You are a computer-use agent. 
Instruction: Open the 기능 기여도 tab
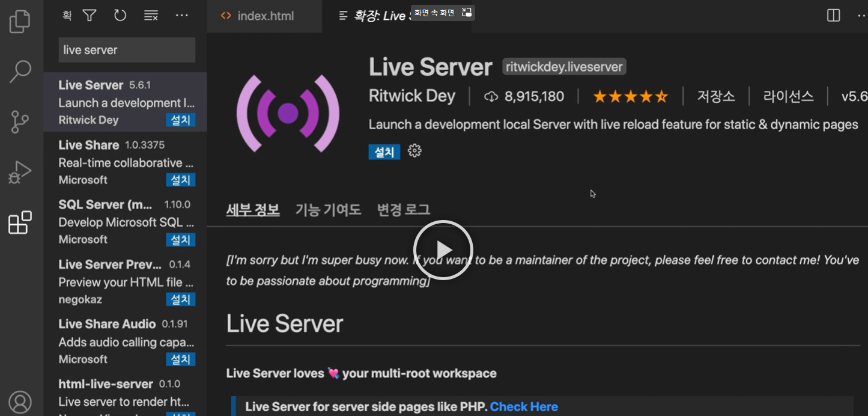(328, 210)
